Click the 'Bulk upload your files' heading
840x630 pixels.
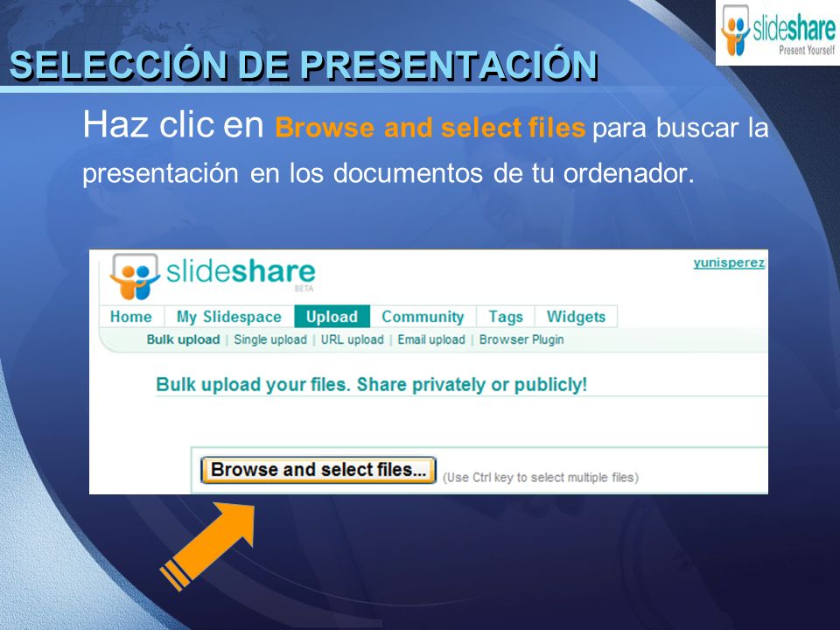[371, 385]
